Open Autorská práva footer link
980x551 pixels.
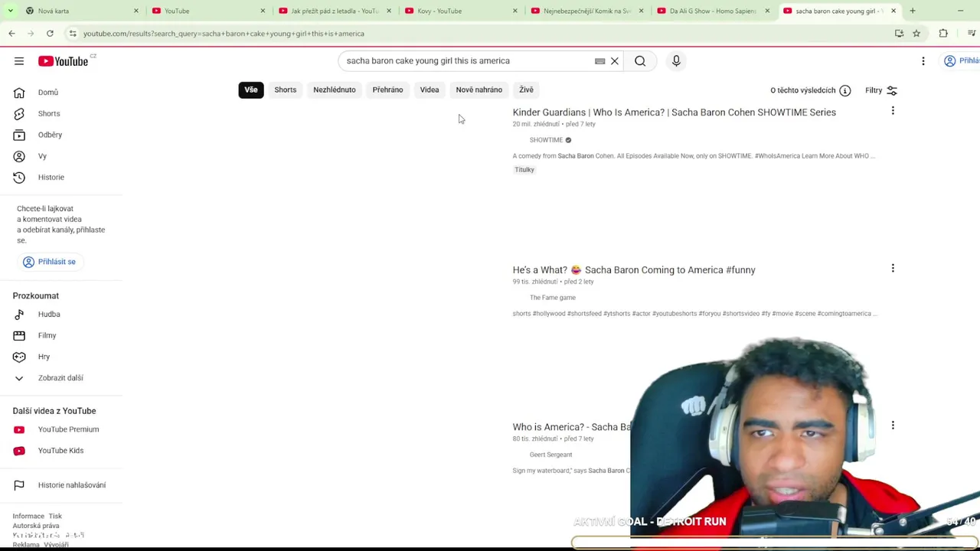pyautogui.click(x=36, y=526)
